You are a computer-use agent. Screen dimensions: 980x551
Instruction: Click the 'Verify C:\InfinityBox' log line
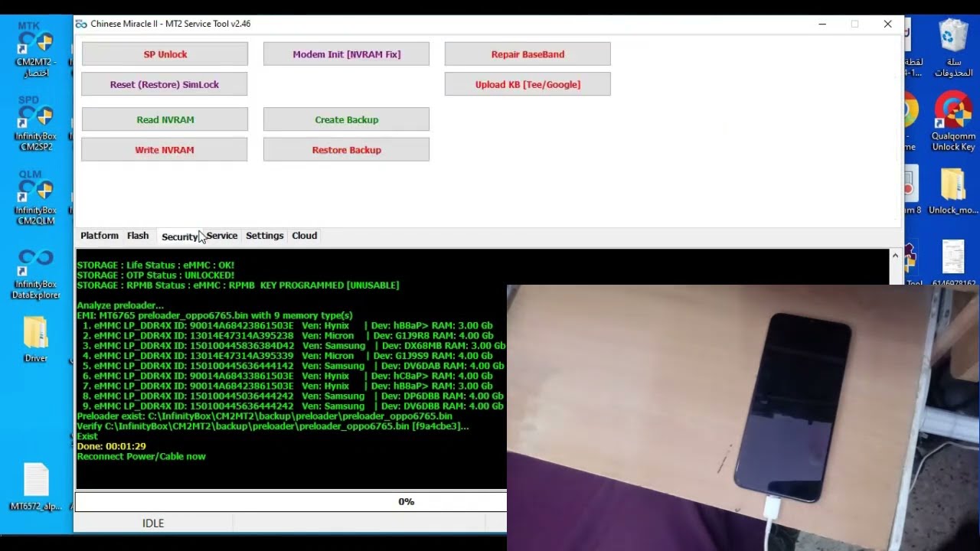[273, 426]
